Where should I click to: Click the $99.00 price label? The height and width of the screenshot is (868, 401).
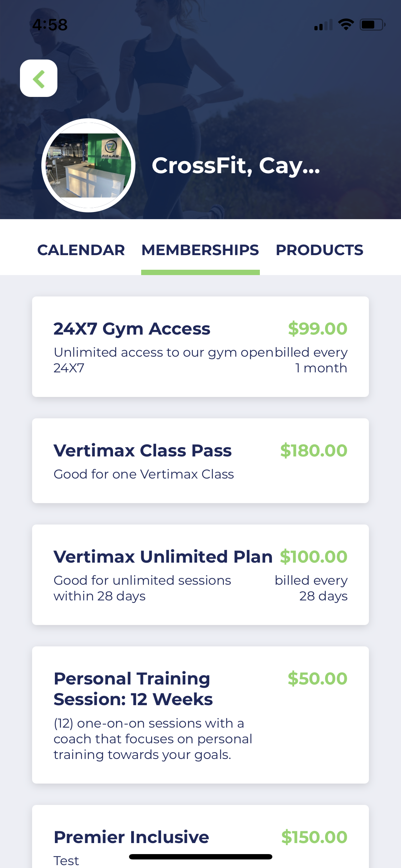318,328
